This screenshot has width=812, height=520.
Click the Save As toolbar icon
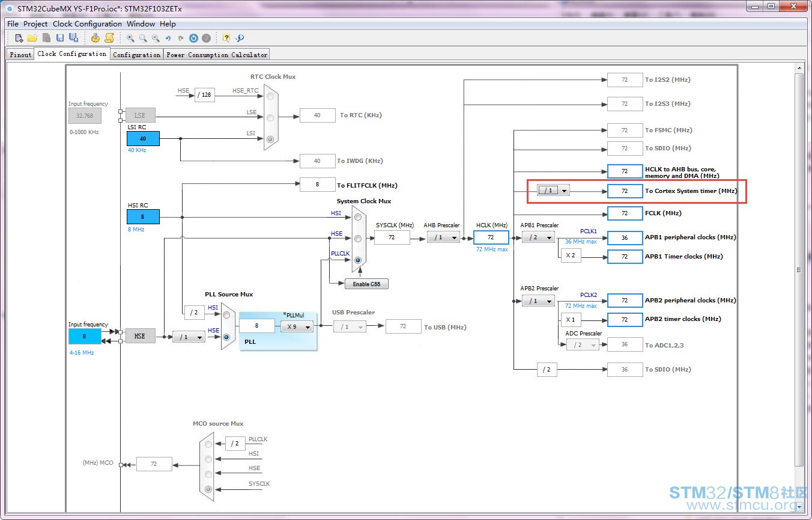(73, 38)
